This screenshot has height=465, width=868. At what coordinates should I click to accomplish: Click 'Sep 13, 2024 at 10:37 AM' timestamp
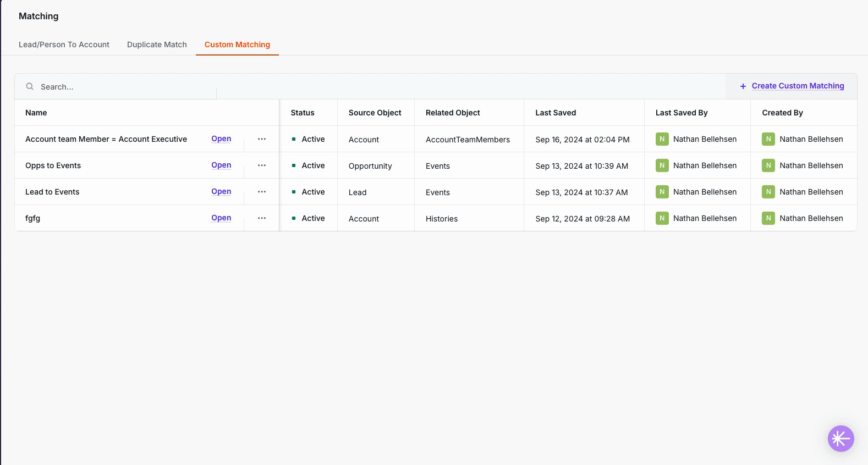(x=581, y=192)
